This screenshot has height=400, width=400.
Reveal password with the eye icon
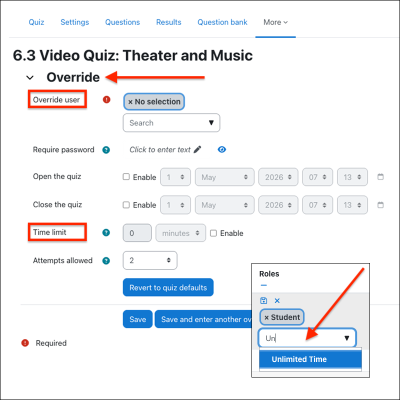(222, 150)
